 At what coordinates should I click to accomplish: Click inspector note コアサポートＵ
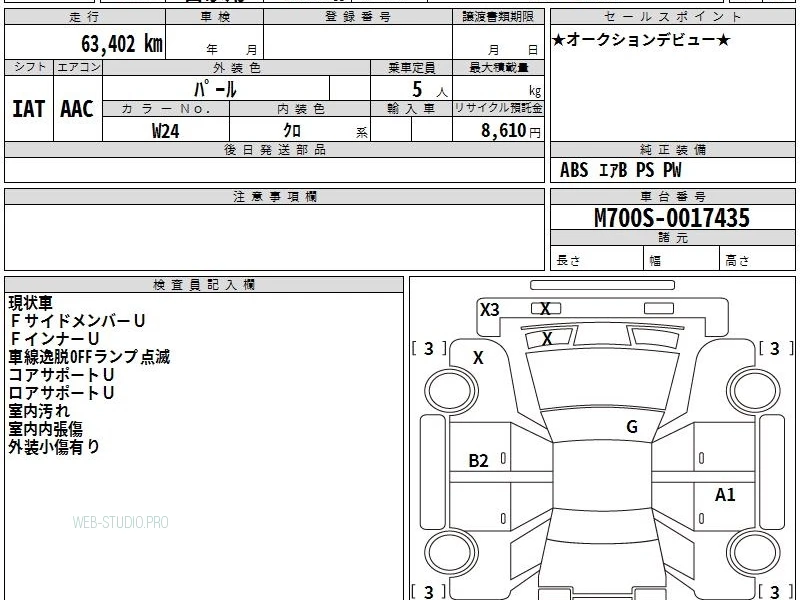point(61,375)
